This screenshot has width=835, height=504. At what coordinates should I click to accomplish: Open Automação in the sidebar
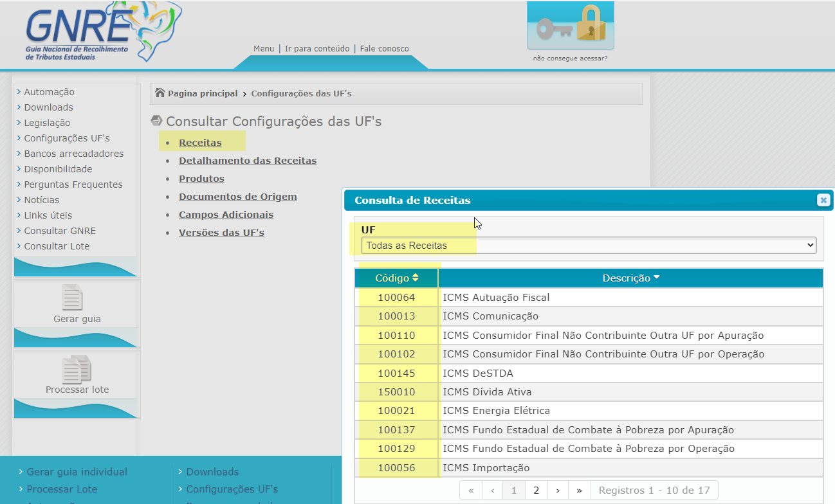49,92
